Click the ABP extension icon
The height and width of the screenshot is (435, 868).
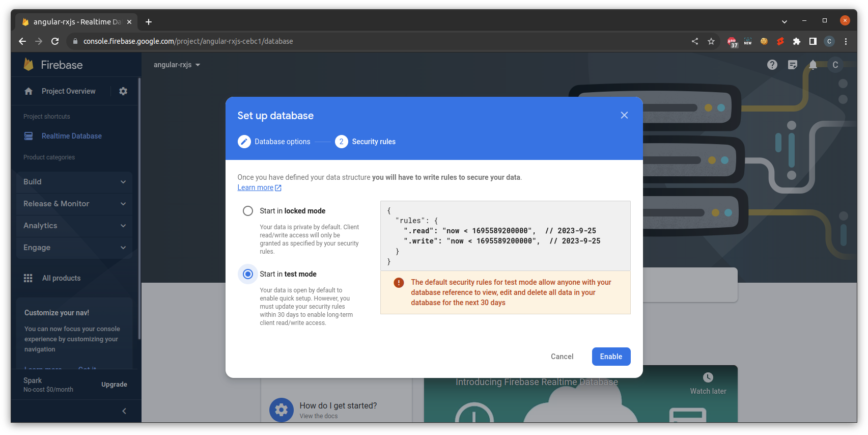pos(732,42)
